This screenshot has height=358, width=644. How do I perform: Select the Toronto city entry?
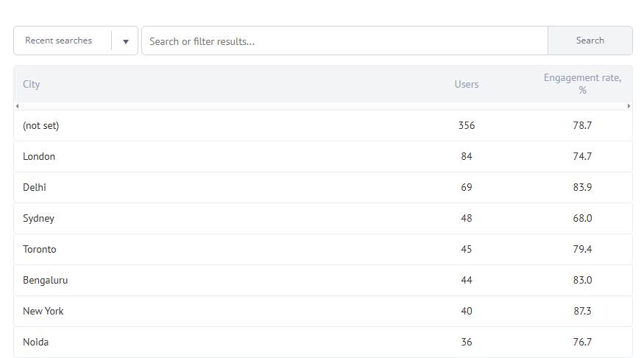point(40,250)
